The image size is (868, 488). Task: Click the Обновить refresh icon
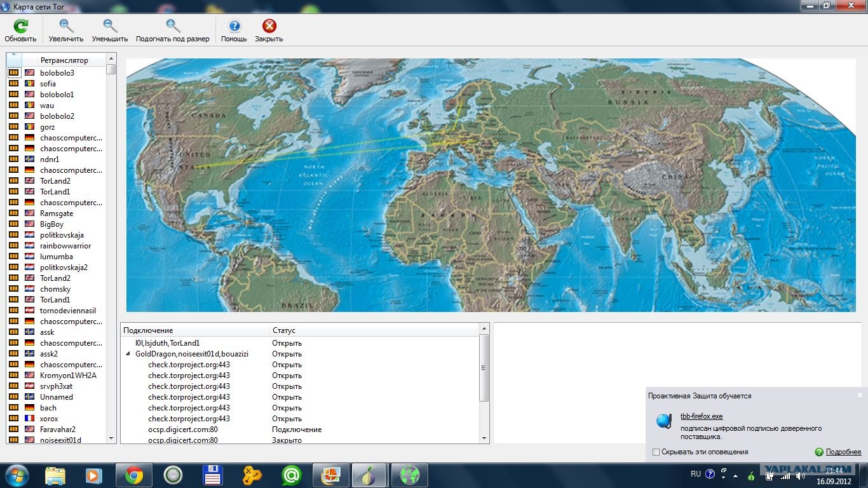pyautogui.click(x=20, y=27)
